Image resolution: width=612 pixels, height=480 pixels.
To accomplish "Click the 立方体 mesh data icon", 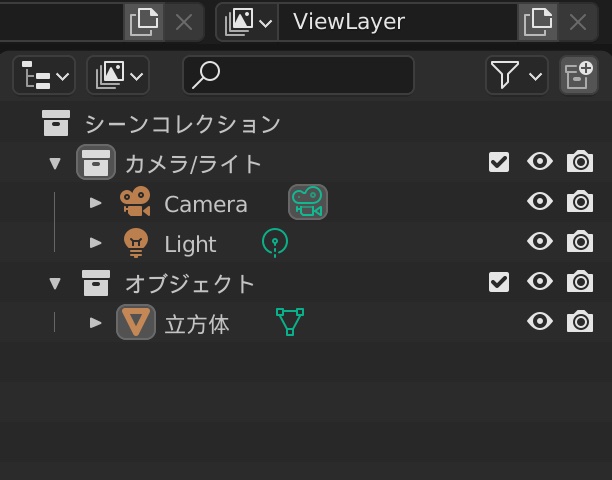I will (x=289, y=322).
